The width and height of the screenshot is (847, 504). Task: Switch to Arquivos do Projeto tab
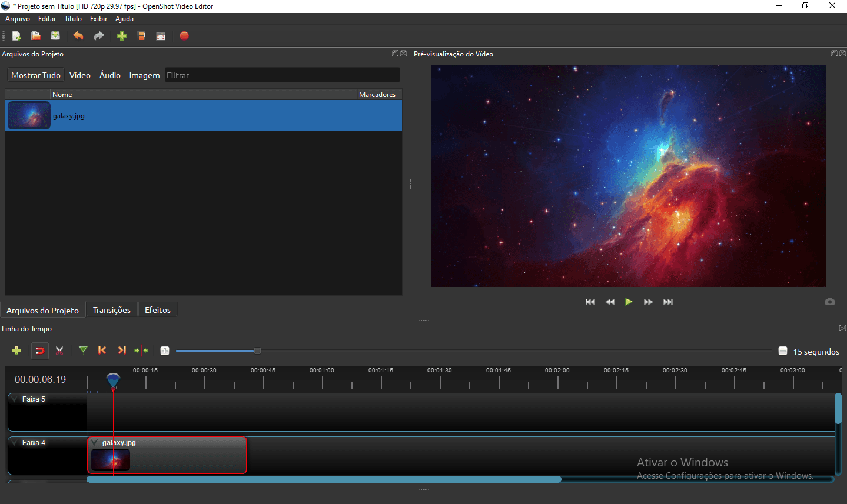(42, 310)
